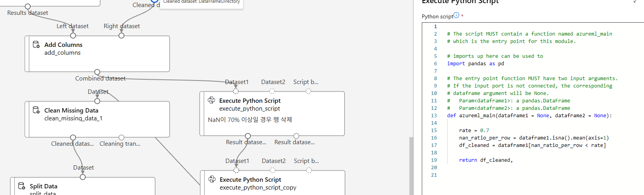Image resolution: width=644 pixels, height=195 pixels.
Task: Click the 'def azureml_main' code line
Action: pyautogui.click(x=529, y=116)
